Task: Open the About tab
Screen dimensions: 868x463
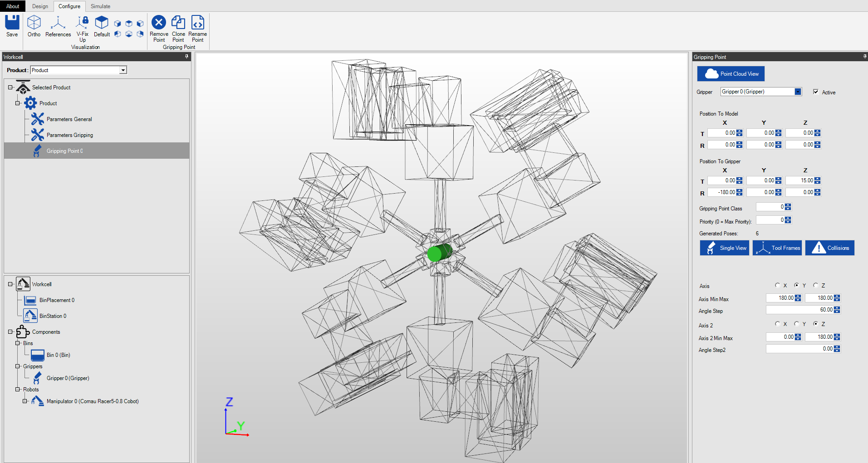Action: click(13, 6)
